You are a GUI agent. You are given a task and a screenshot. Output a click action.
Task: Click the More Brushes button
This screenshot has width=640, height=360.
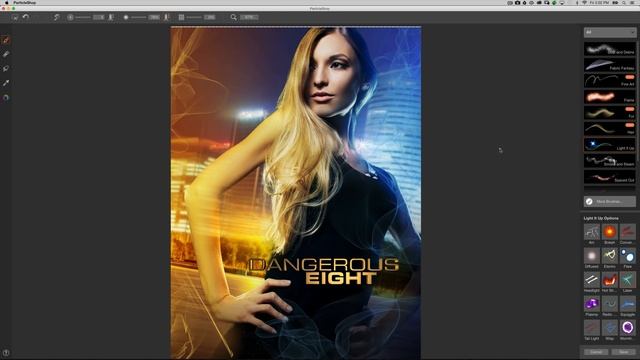point(609,201)
